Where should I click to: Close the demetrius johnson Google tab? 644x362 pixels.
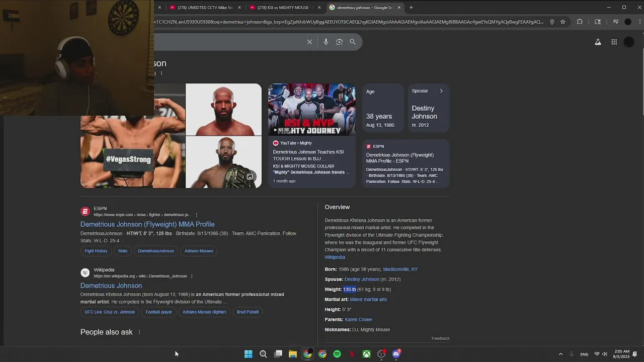(399, 8)
